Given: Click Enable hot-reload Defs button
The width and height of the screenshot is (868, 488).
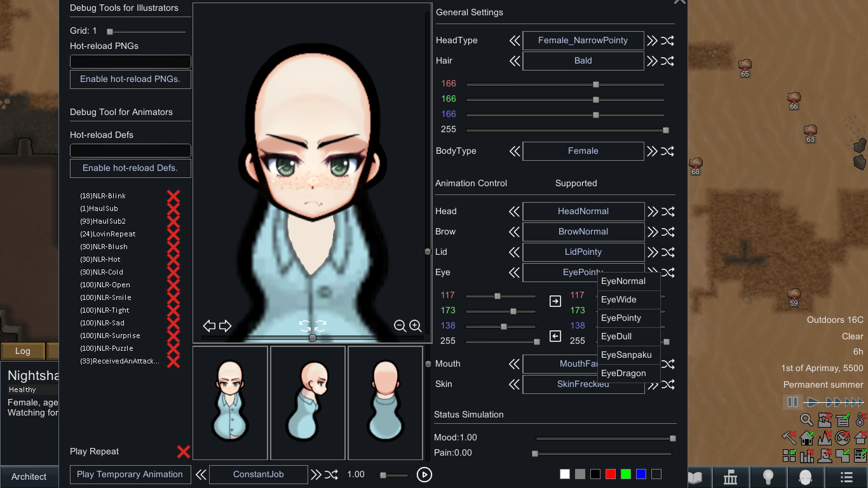Looking at the screenshot, I should pos(130,168).
